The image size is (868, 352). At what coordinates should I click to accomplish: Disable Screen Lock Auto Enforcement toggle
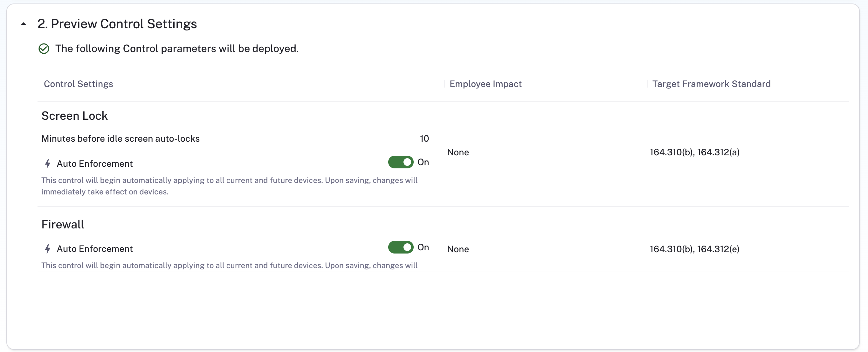[x=400, y=162]
